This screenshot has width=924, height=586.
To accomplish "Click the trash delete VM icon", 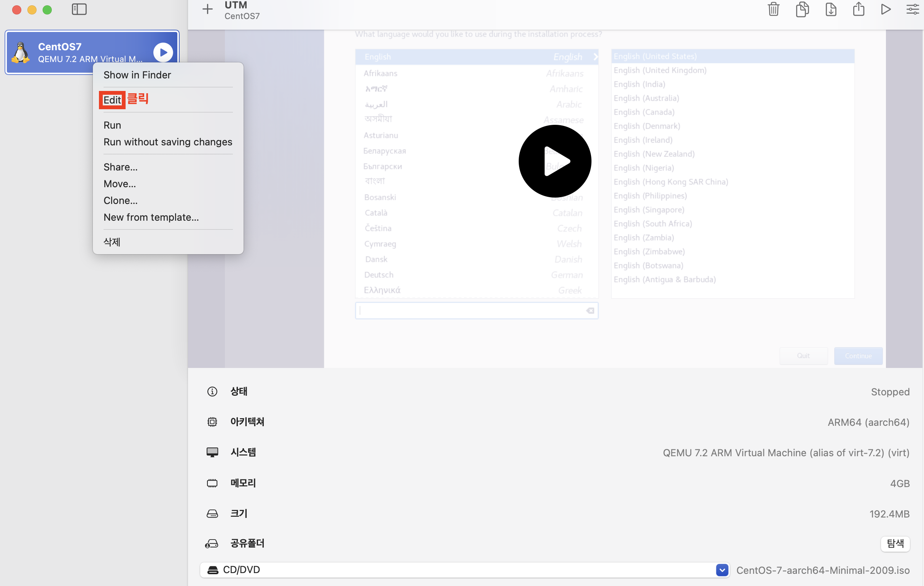I will pyautogui.click(x=773, y=9).
